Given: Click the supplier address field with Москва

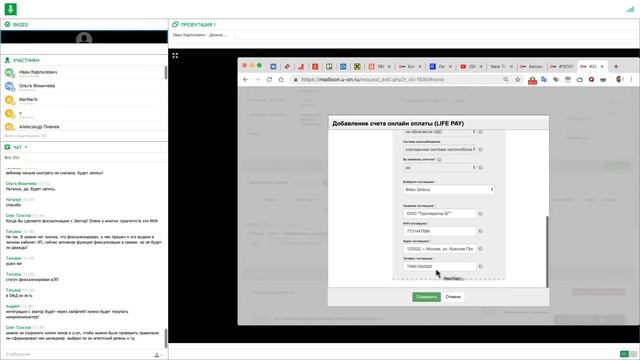Looking at the screenshot, I should (440, 249).
